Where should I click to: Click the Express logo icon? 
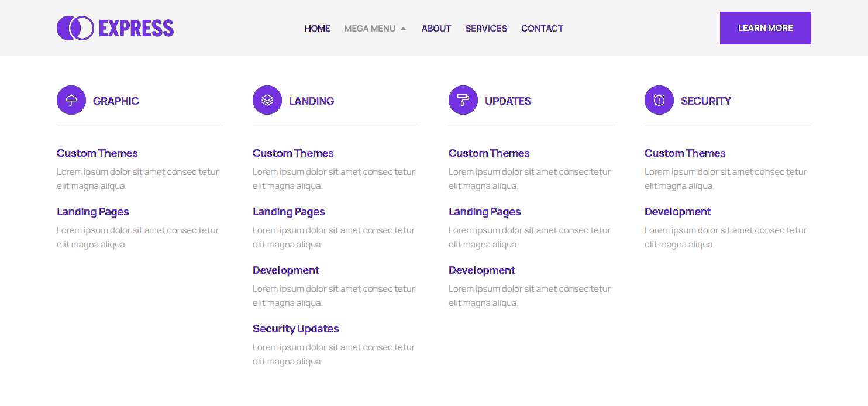coord(75,28)
